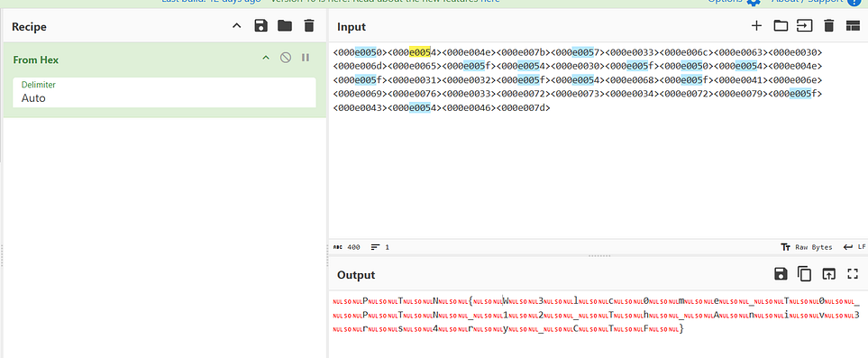Click the Output panel heading
The height and width of the screenshot is (358, 868).
click(356, 275)
